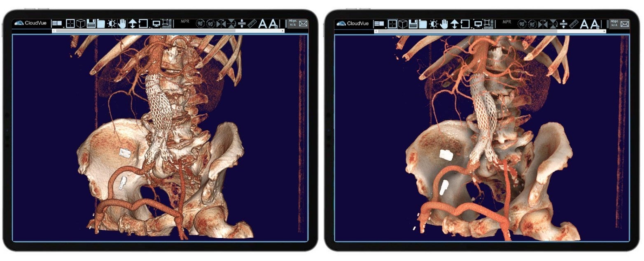644x261 pixels.
Task: Click the CloudVue logo on the right tablet
Action: tap(352, 23)
